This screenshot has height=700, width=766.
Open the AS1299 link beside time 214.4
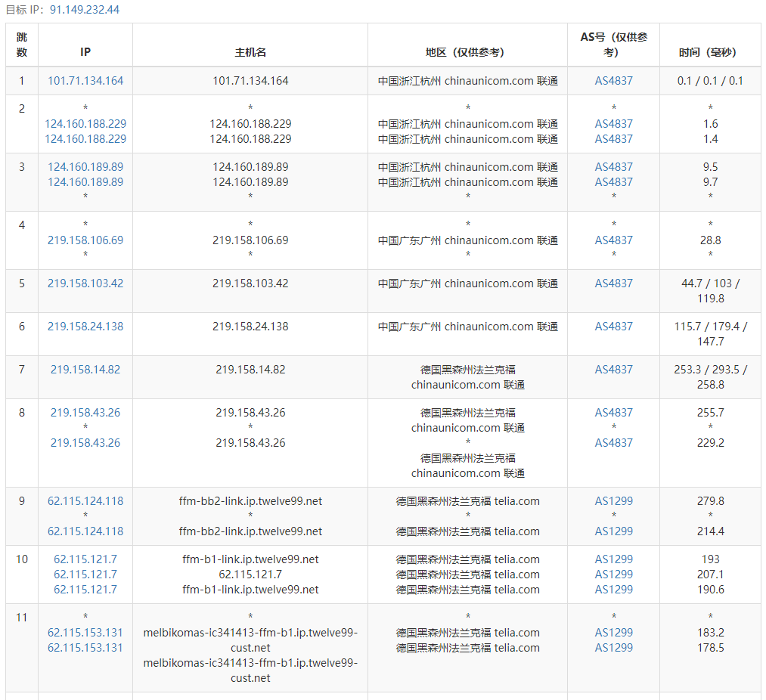[613, 531]
